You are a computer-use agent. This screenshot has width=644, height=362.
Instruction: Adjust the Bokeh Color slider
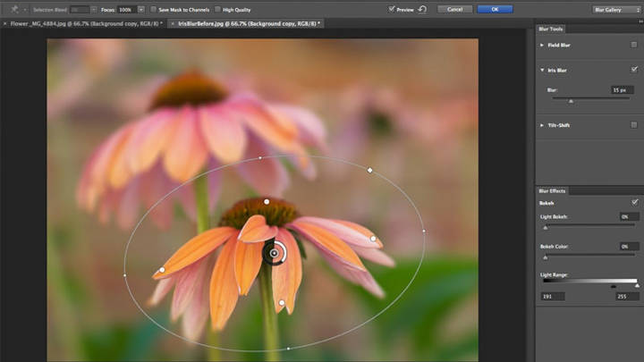coord(546,257)
